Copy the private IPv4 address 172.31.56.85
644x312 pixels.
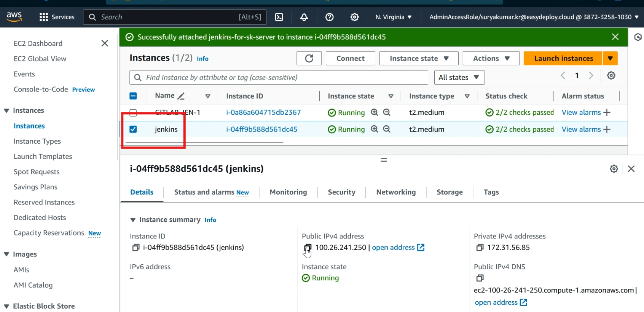coord(480,248)
